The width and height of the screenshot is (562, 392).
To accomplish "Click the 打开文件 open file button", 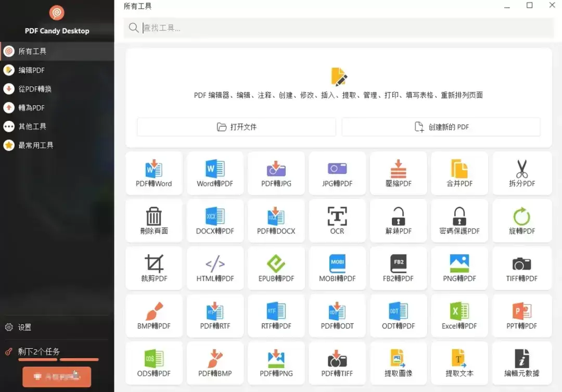I will [236, 127].
